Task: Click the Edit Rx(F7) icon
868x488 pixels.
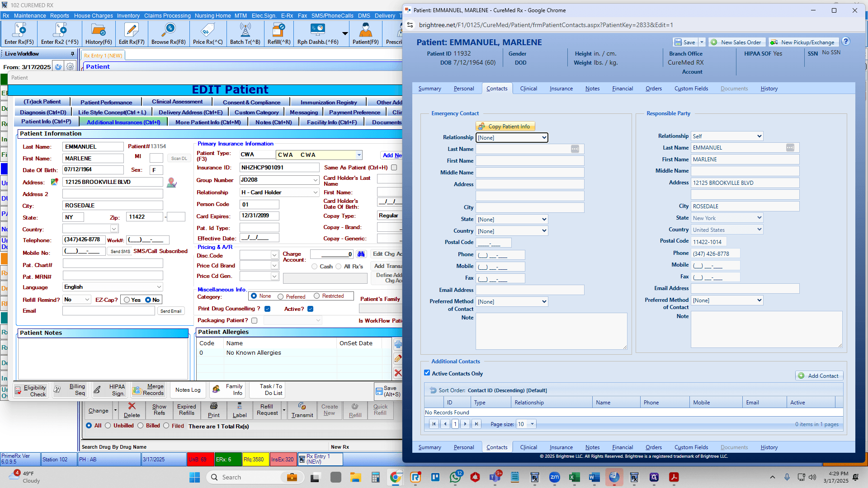Action: click(132, 34)
